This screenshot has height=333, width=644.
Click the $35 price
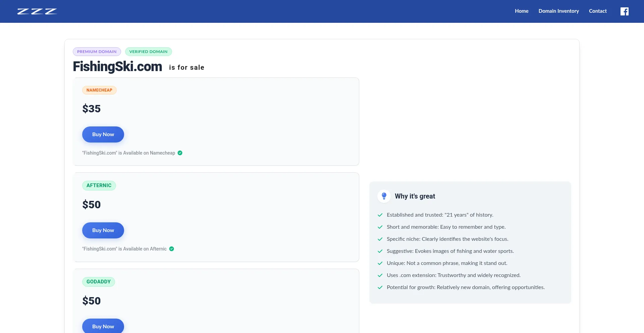[92, 109]
